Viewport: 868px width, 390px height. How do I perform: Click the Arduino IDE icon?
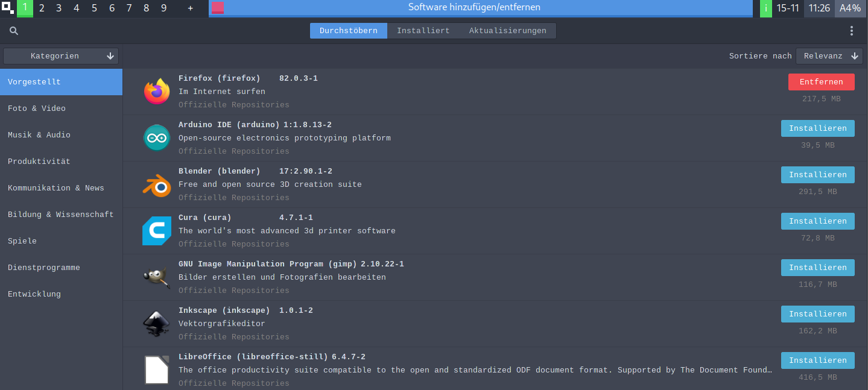(x=157, y=138)
